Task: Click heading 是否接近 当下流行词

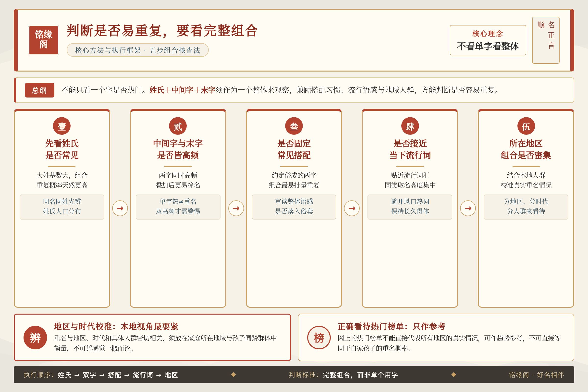Action: 410,149
